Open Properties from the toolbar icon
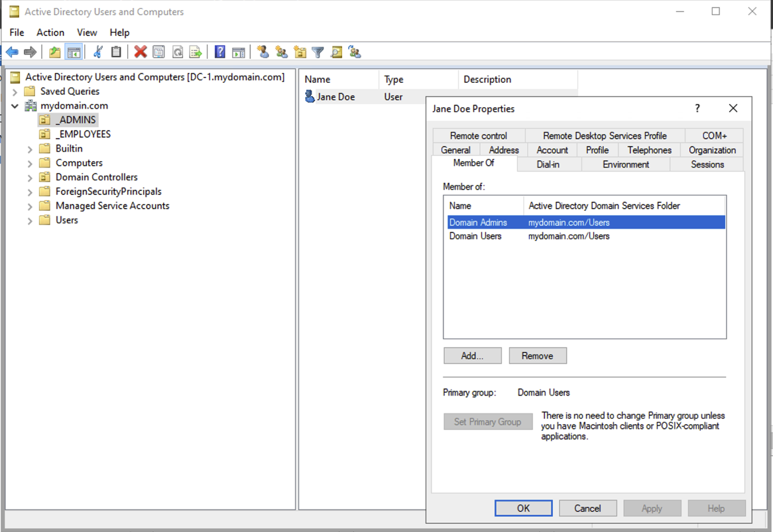This screenshot has height=532, width=773. pyautogui.click(x=158, y=52)
